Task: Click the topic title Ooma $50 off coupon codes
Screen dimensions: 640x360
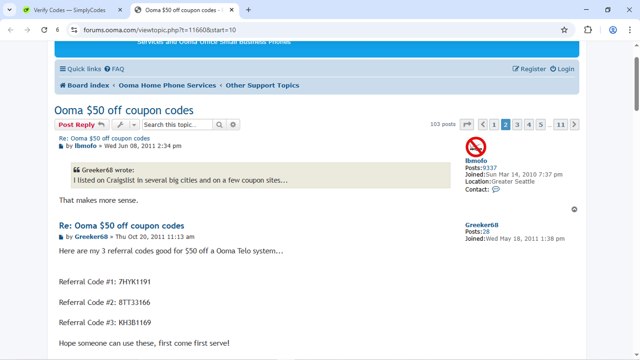Action: tap(124, 110)
